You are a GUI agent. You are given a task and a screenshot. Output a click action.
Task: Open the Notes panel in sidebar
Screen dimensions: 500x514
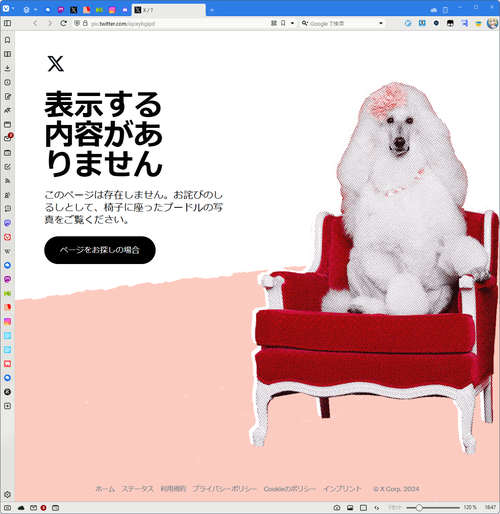click(7, 97)
